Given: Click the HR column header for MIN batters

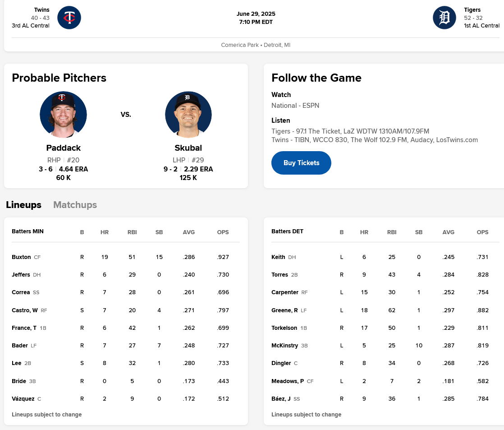Looking at the screenshot, I should (105, 232).
